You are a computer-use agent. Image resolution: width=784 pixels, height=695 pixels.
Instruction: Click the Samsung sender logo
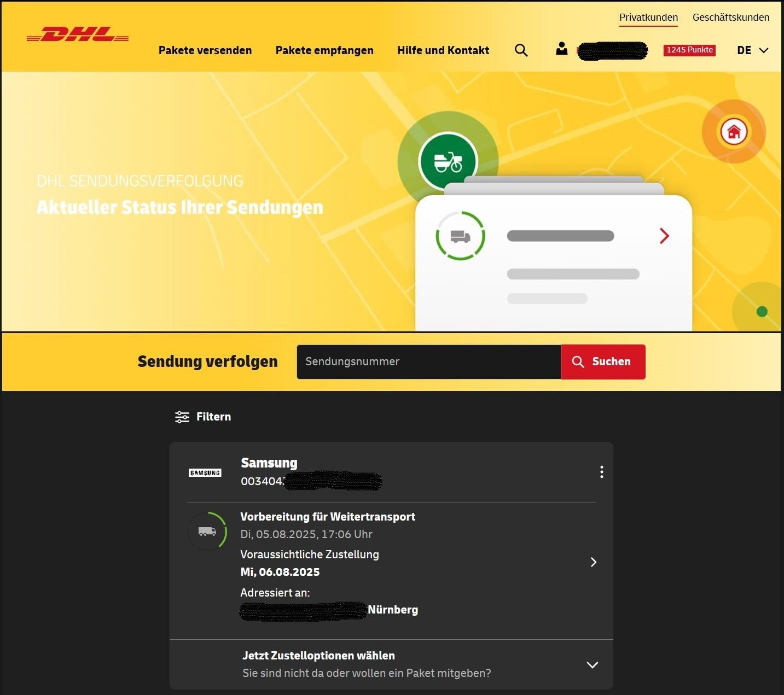tap(205, 472)
